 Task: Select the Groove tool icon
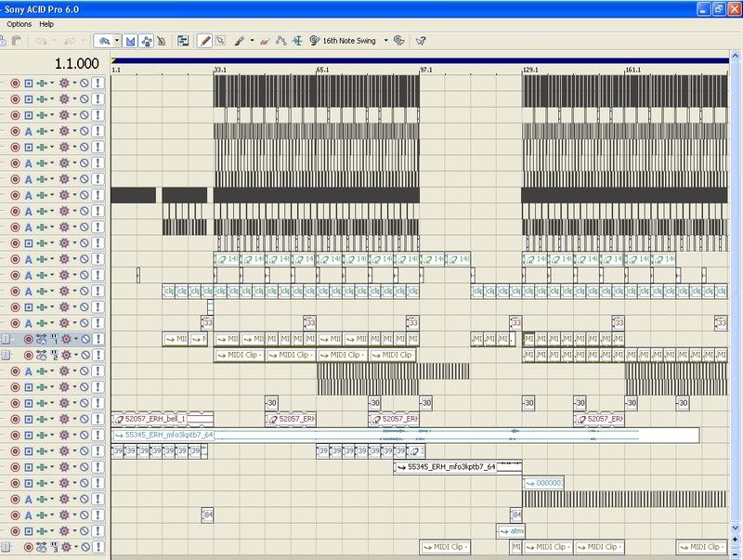tap(314, 41)
